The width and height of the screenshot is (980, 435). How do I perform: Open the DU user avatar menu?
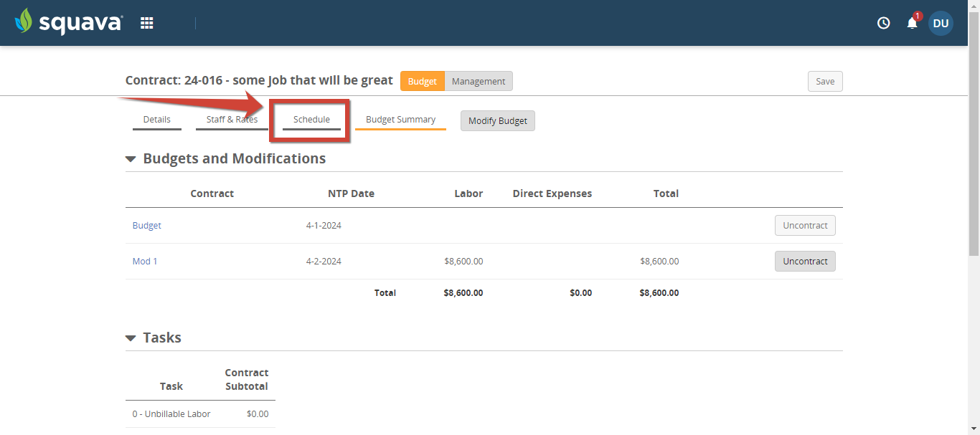coord(941,22)
